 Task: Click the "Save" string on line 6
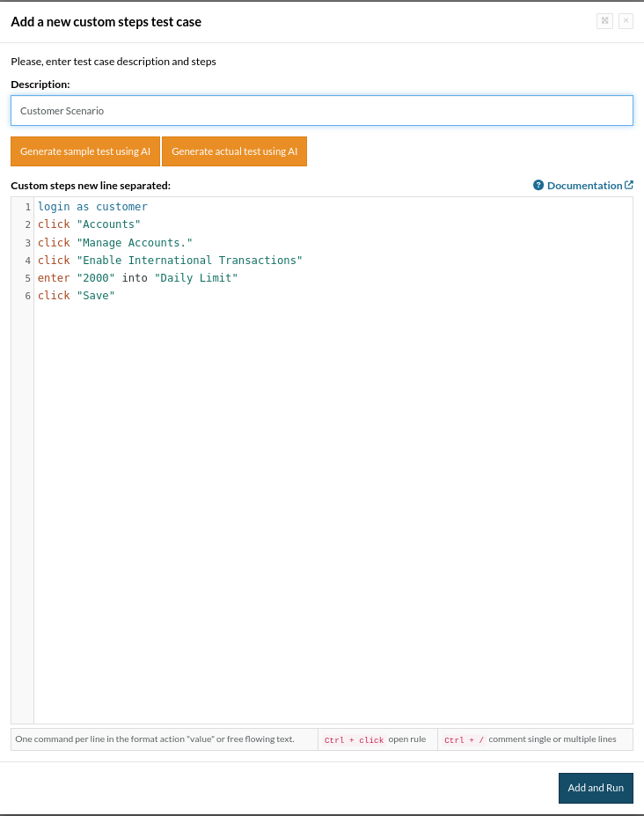point(96,295)
